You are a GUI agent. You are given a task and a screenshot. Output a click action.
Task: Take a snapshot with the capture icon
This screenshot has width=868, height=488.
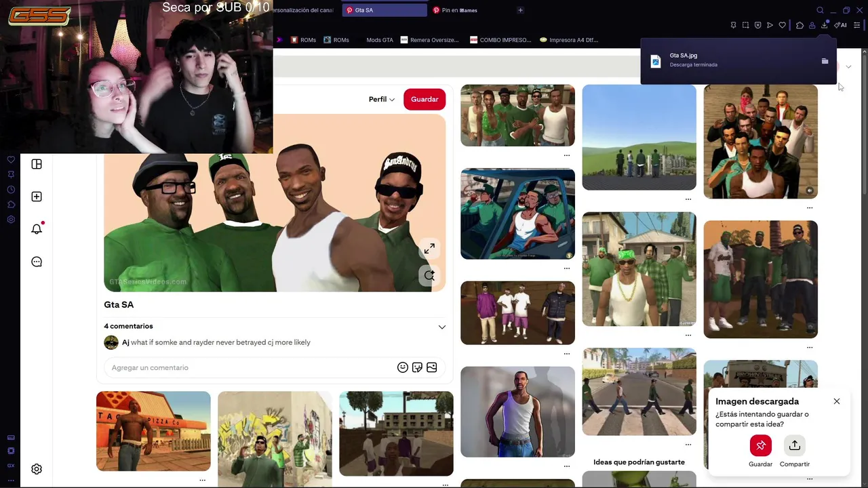745,25
